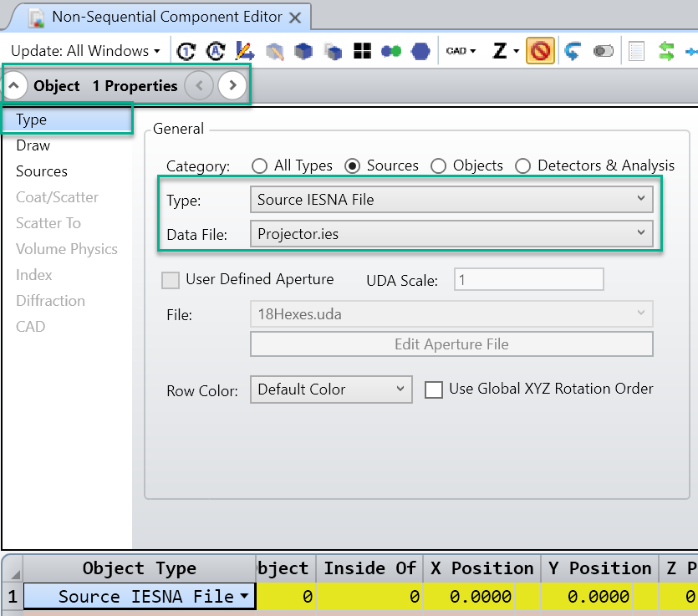Select the Detectors & Analysis radio button
The width and height of the screenshot is (698, 616).
click(522, 166)
